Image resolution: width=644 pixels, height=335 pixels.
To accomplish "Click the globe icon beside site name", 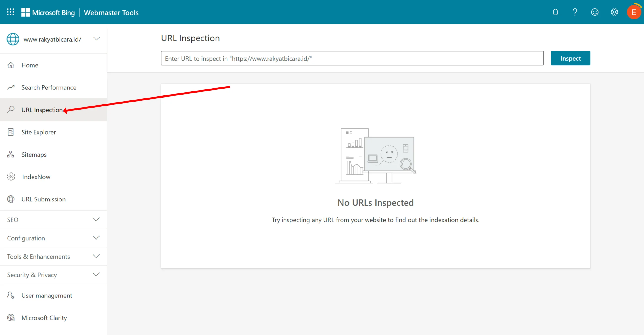I will tap(13, 39).
